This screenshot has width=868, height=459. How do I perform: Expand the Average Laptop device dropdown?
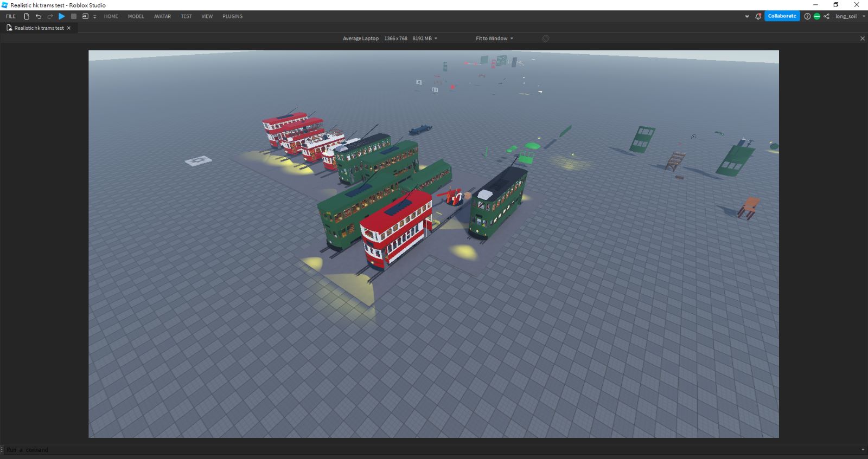click(x=436, y=38)
